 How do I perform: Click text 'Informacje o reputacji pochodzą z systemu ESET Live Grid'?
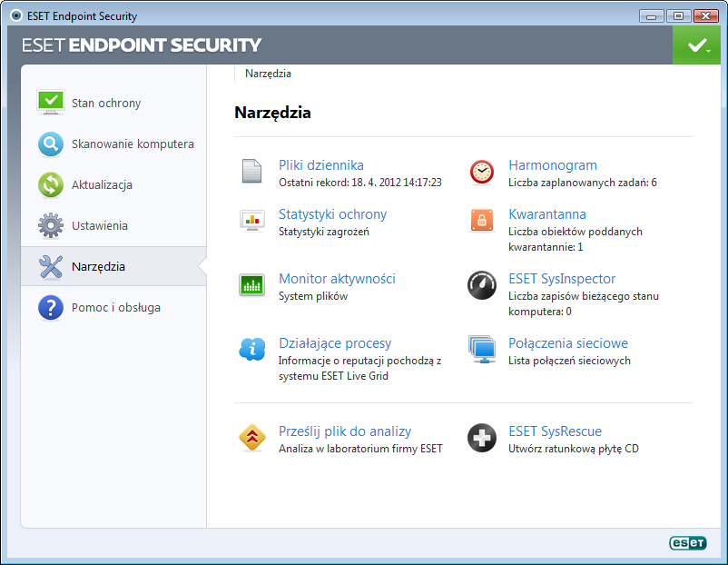[x=359, y=368]
